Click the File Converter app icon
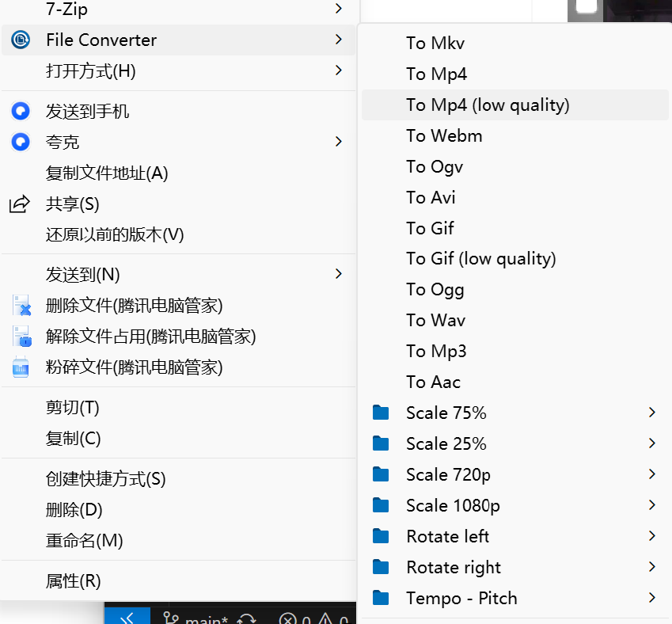This screenshot has height=624, width=672. (x=21, y=40)
